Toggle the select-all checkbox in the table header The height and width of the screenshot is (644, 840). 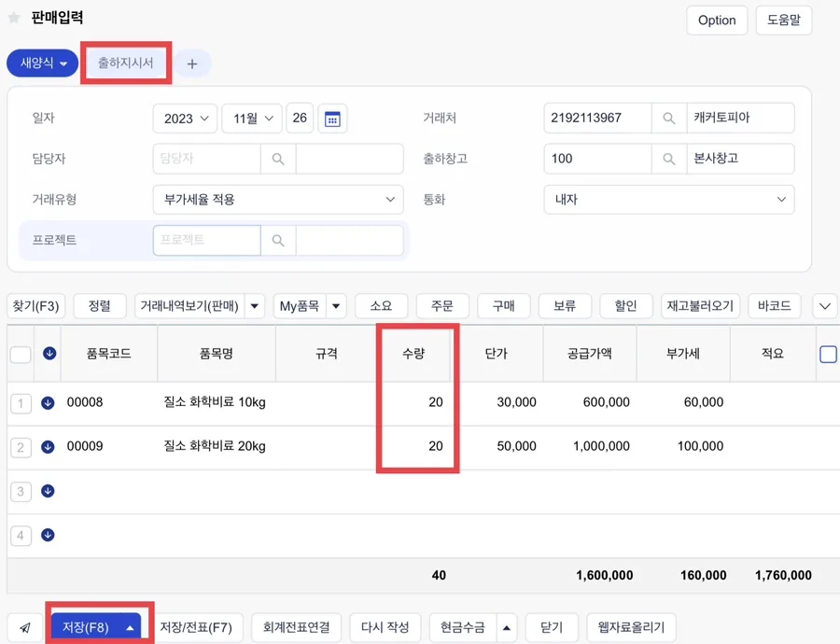coord(21,354)
